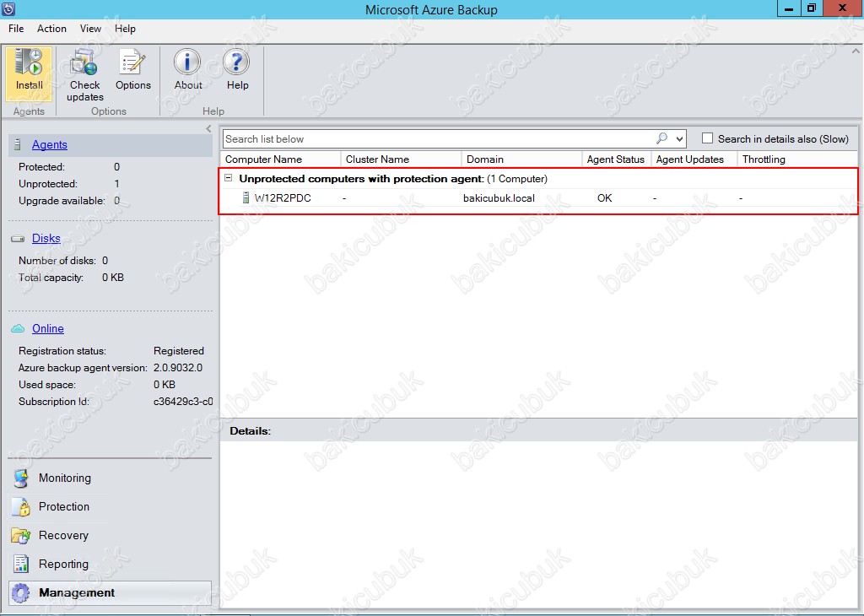
Task: Click the Protection lock icon
Action: click(x=21, y=506)
